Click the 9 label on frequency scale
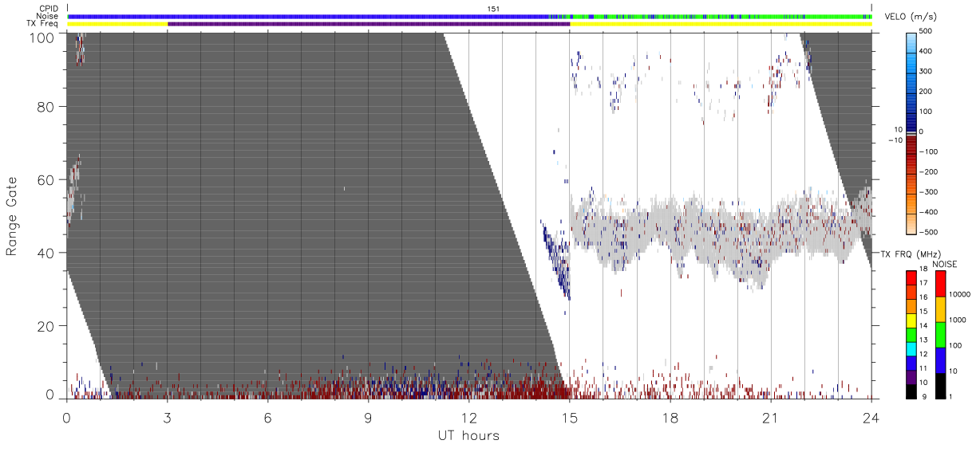Viewport: 980px width, 452px height. click(923, 396)
